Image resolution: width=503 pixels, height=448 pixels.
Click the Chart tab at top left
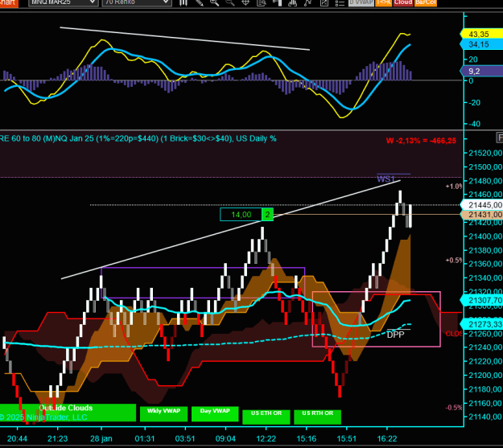point(8,2)
